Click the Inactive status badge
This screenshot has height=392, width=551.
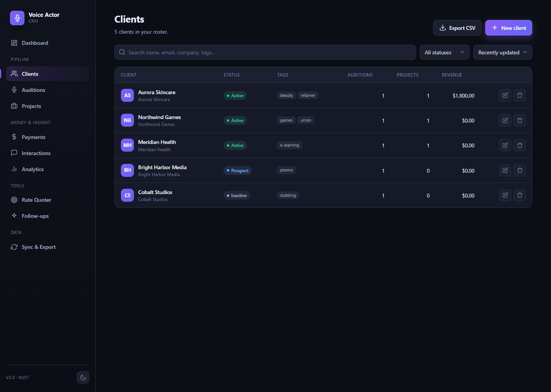pyautogui.click(x=237, y=196)
